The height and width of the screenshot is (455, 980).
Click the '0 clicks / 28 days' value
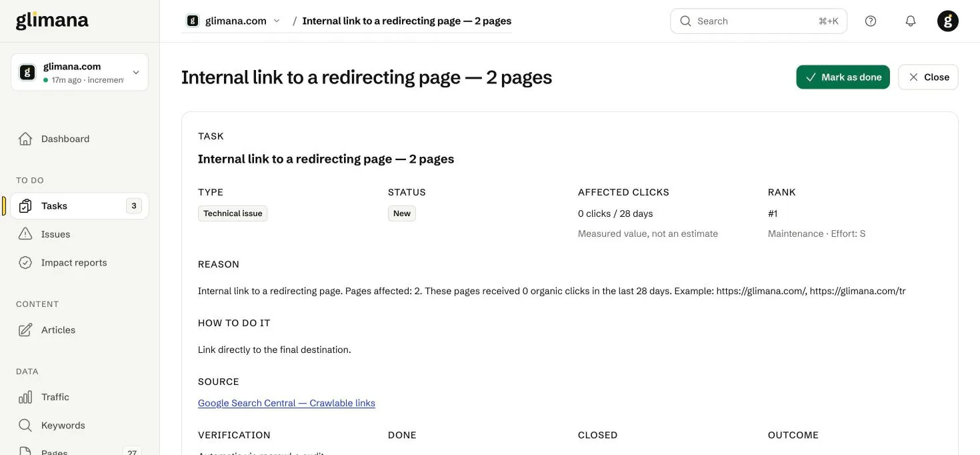pos(615,213)
